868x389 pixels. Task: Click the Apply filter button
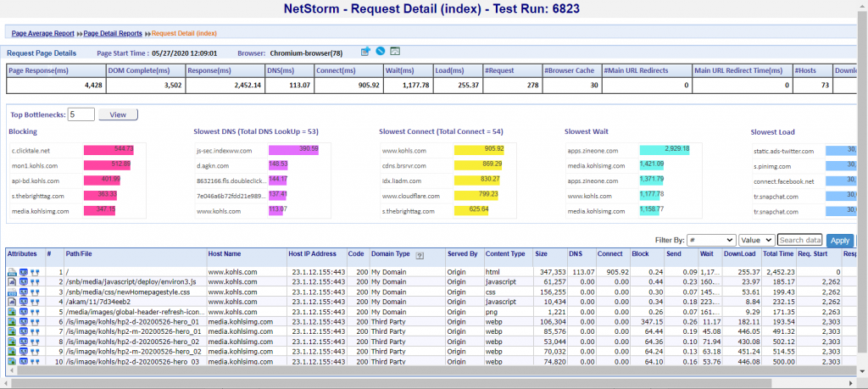point(840,241)
